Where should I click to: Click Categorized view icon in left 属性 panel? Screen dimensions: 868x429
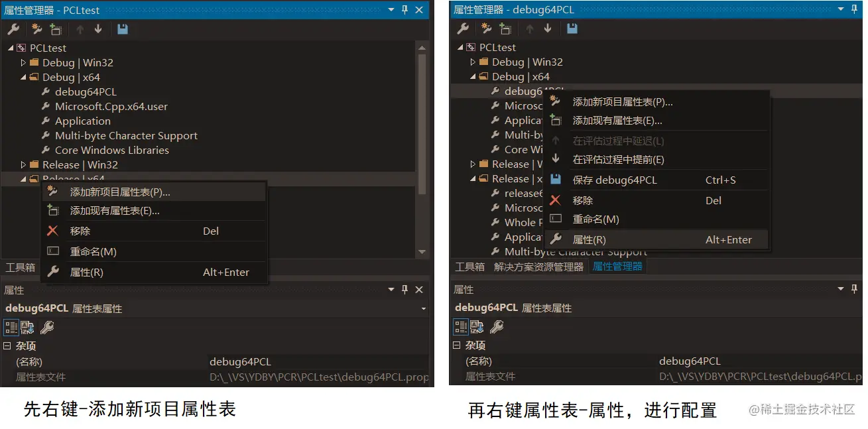pos(12,327)
